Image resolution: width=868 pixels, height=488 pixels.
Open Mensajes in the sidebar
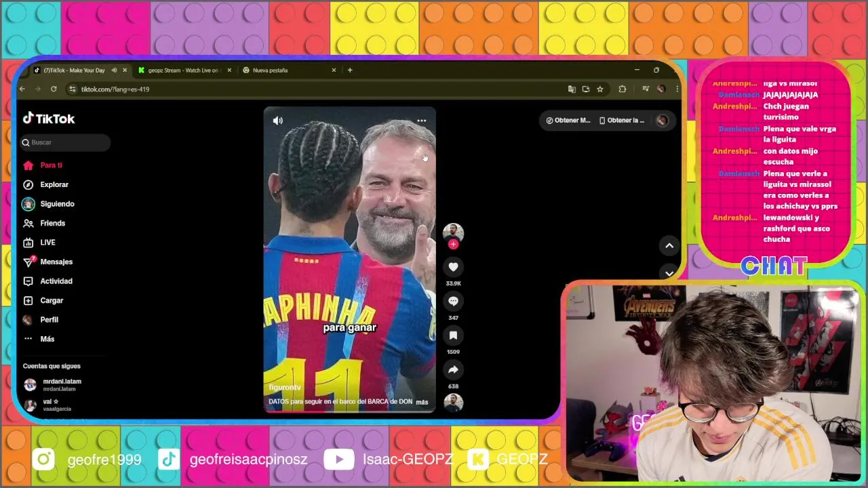click(x=56, y=262)
